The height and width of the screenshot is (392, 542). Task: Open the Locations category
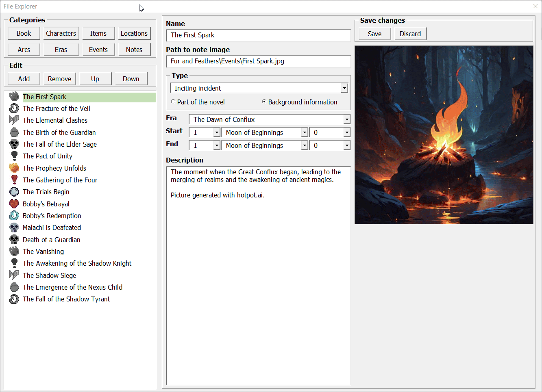(134, 33)
